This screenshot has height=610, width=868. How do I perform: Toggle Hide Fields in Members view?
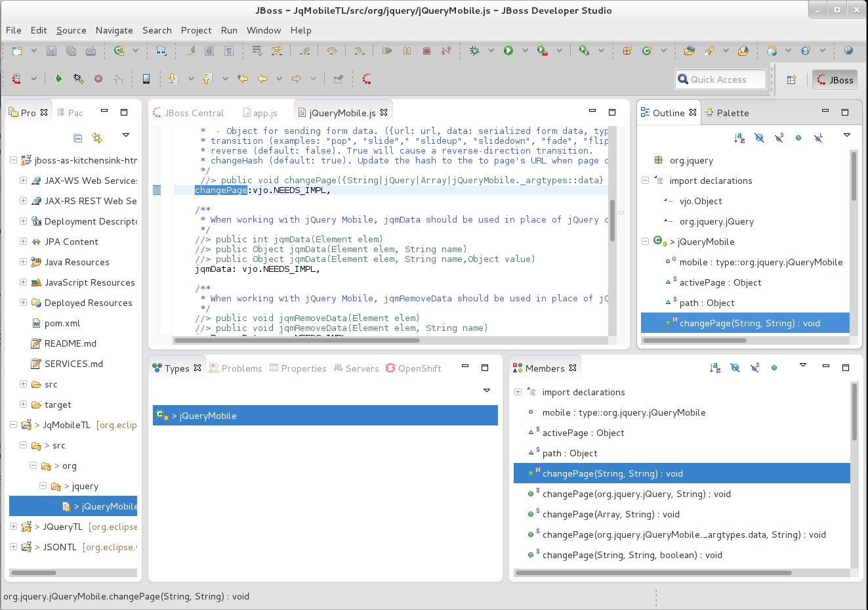[x=735, y=368]
